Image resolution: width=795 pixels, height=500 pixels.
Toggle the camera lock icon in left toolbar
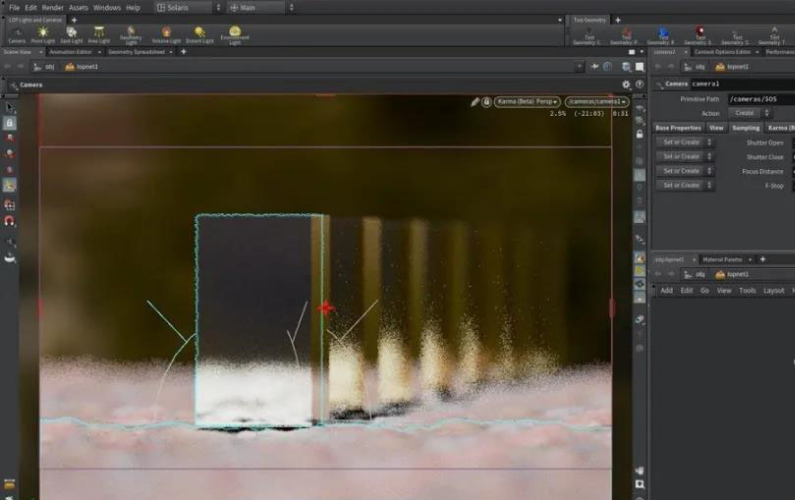click(x=10, y=123)
